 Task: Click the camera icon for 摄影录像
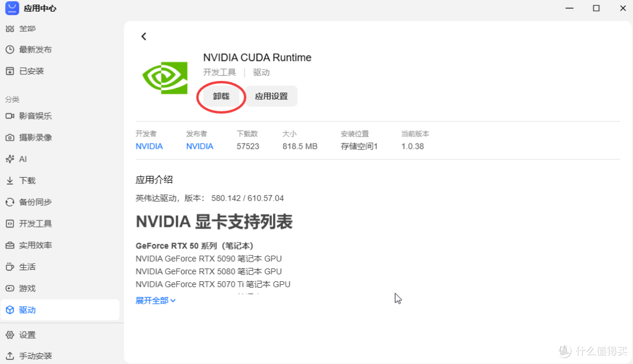coord(10,138)
